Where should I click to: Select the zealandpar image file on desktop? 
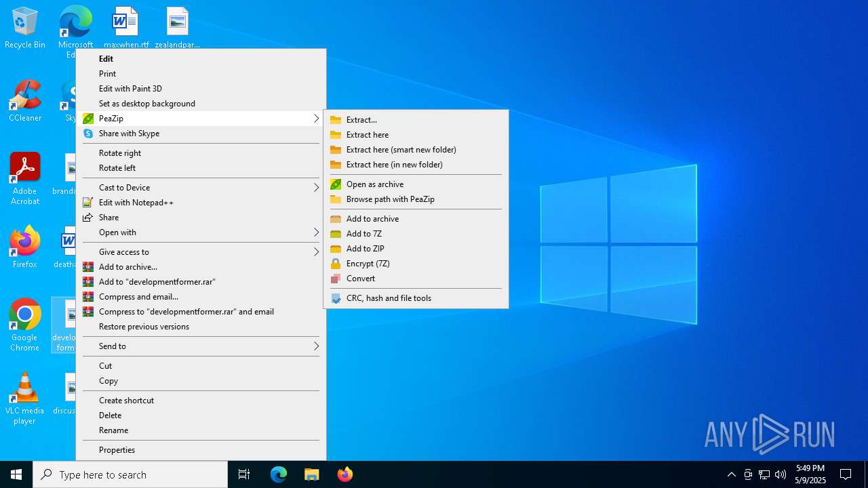point(177,28)
